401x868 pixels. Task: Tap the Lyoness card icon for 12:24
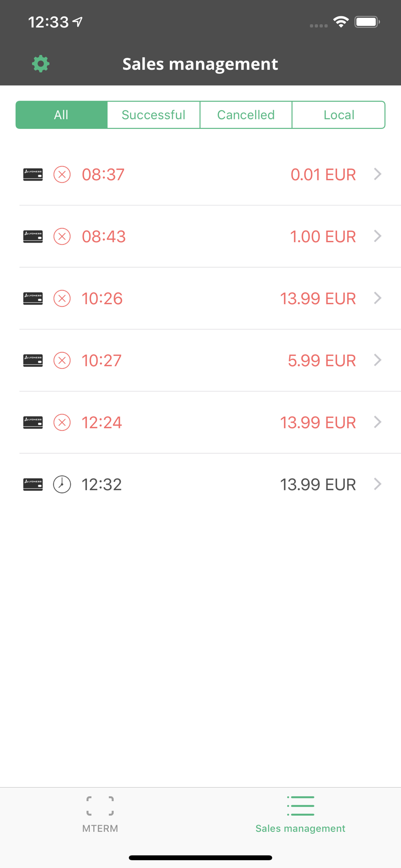(x=33, y=422)
